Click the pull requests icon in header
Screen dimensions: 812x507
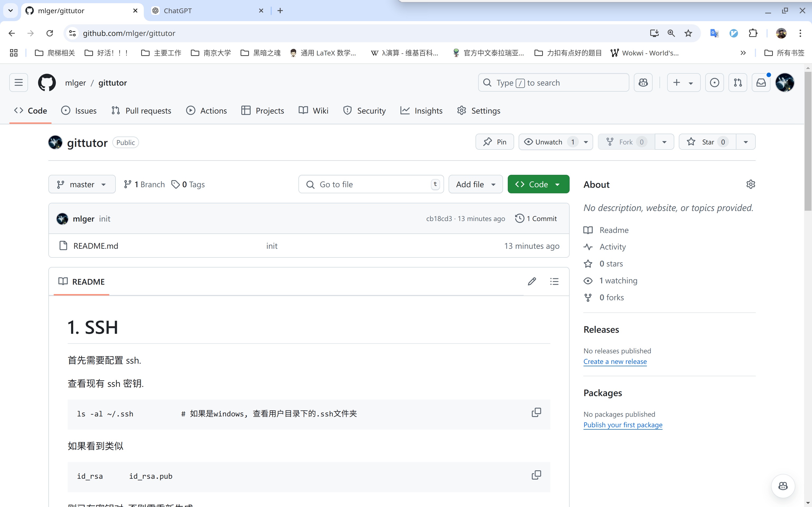[737, 82]
